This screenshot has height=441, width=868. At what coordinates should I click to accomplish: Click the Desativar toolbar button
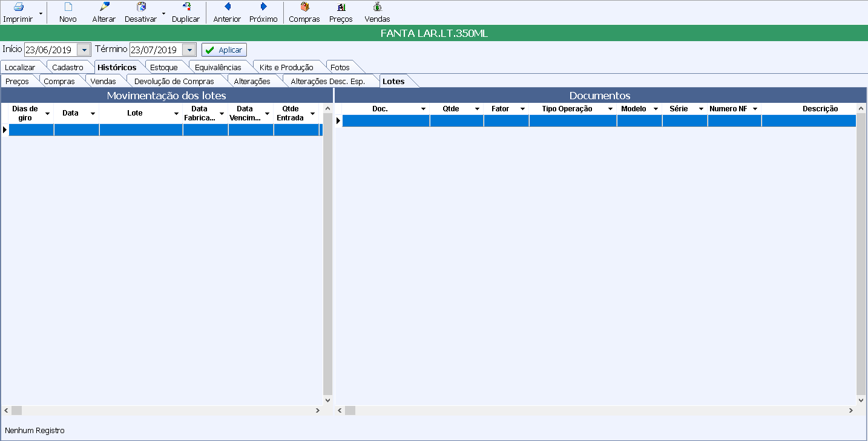click(140, 12)
